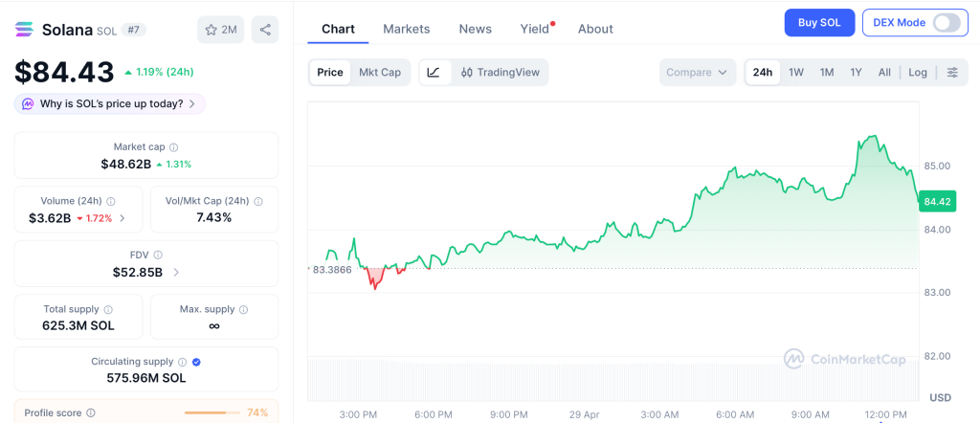This screenshot has height=423, width=980.
Task: Click the star watchlist button showing 2M
Action: point(220,30)
